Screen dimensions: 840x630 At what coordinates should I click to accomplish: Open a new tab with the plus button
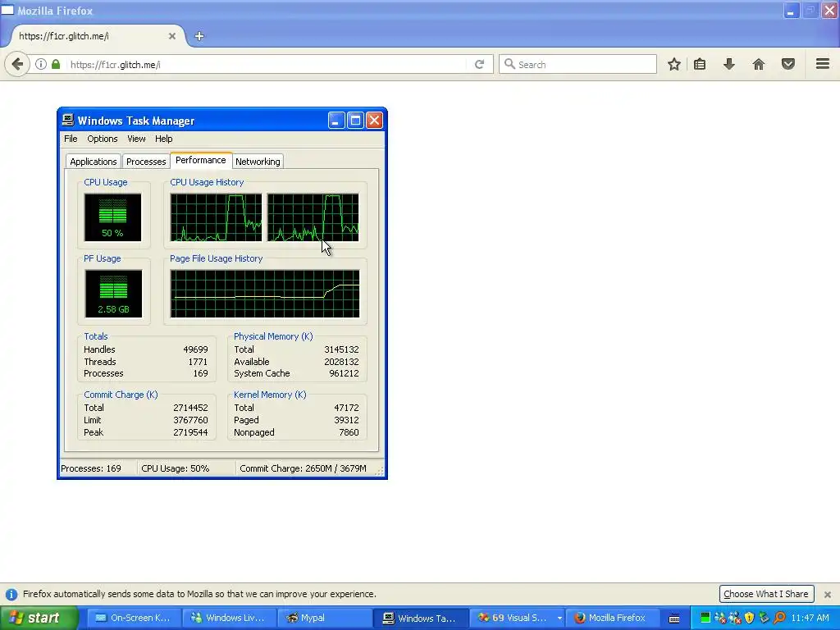(199, 36)
